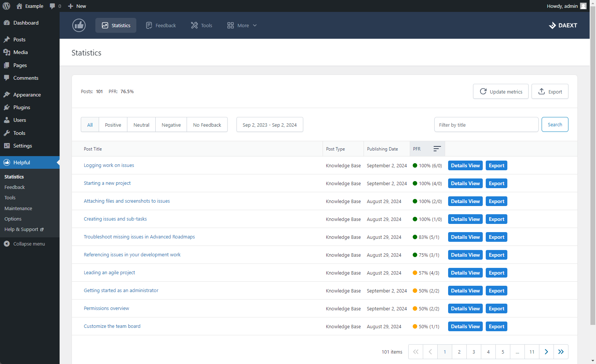Open Troubleshoot missing issues in Advanced Roadmaps

(139, 237)
